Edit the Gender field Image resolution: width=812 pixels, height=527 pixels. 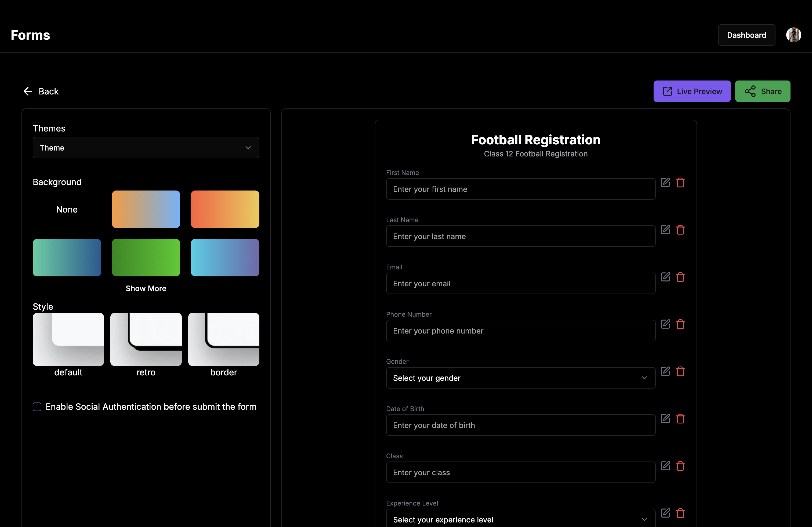point(665,371)
